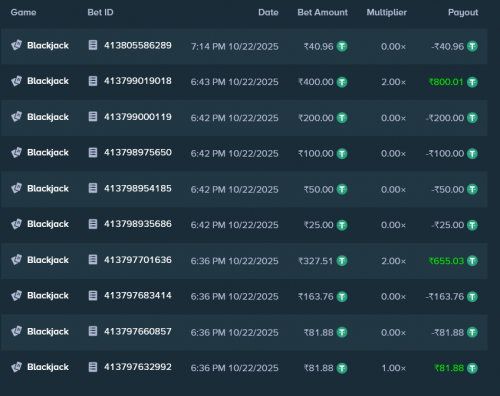500x396 pixels.
Task: Click the Payout column header
Action: pos(463,12)
